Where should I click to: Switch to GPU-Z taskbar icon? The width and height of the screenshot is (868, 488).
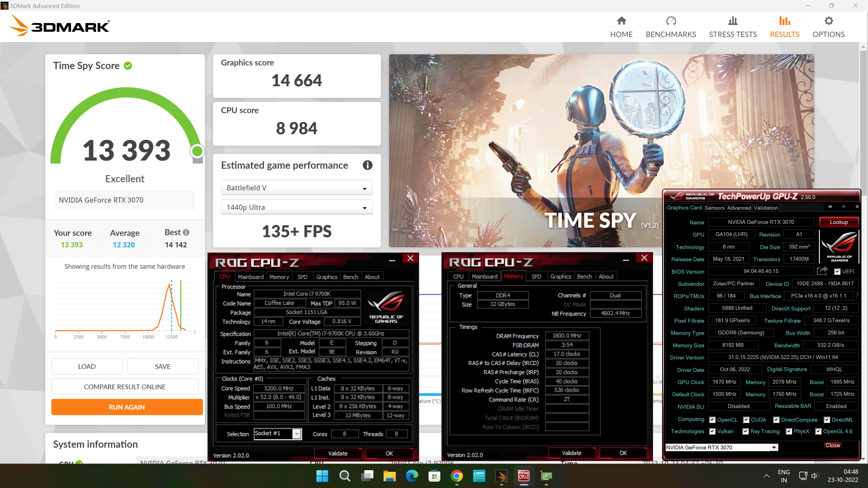coord(546,476)
